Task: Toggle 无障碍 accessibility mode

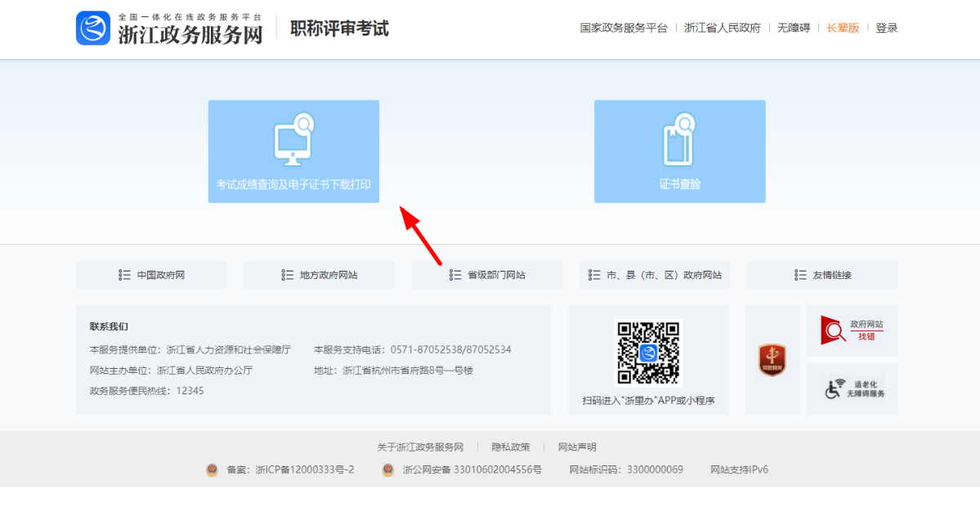Action: 793,27
